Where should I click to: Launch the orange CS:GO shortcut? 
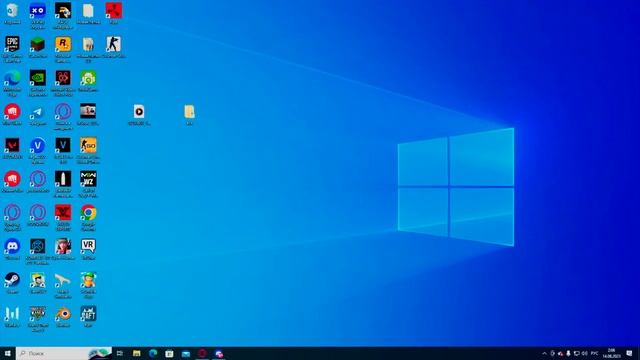point(88,145)
